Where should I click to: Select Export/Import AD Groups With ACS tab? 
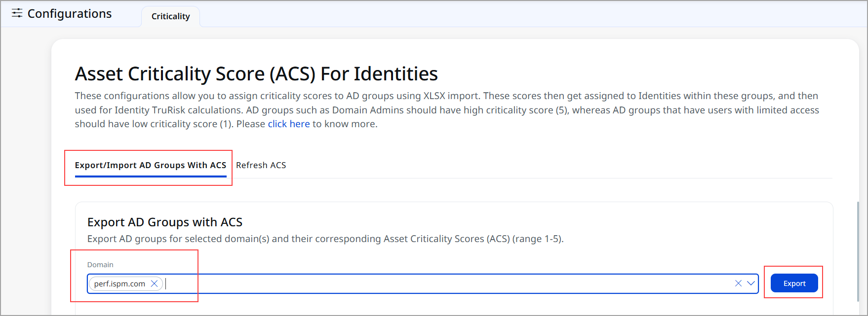coord(151,165)
